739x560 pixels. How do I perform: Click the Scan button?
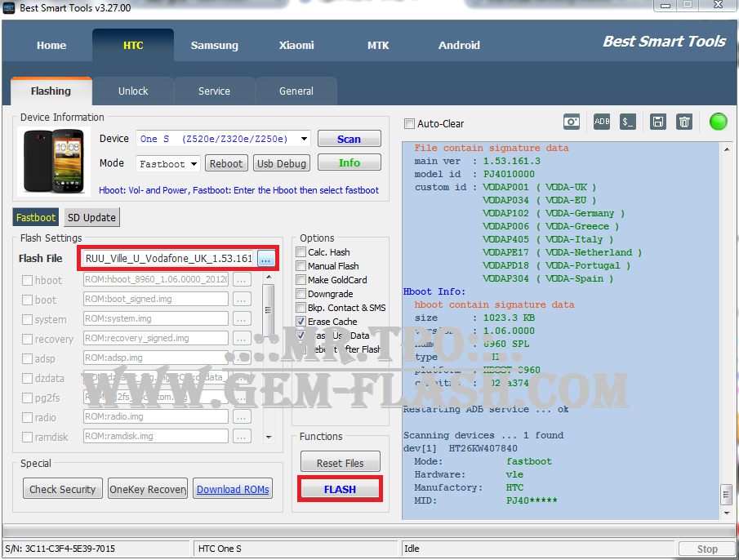click(349, 139)
